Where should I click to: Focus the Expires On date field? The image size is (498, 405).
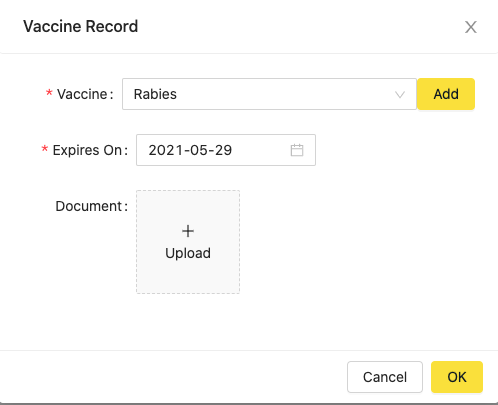(x=226, y=150)
